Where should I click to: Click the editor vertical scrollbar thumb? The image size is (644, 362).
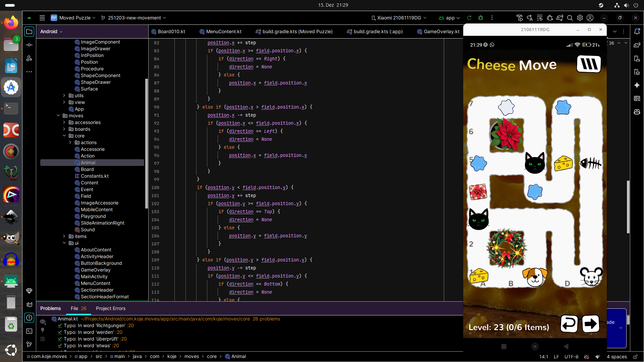(628, 207)
